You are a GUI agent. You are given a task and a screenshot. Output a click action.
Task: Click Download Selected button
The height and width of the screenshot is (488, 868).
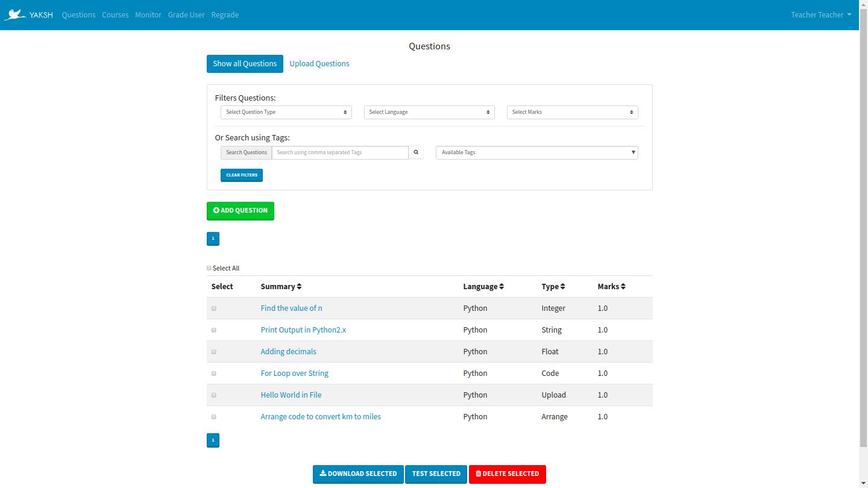click(359, 474)
